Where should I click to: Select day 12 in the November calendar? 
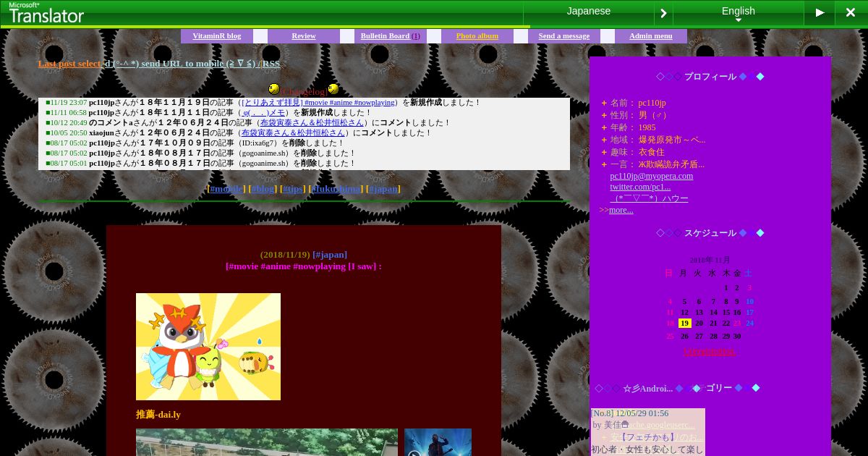pyautogui.click(x=684, y=313)
